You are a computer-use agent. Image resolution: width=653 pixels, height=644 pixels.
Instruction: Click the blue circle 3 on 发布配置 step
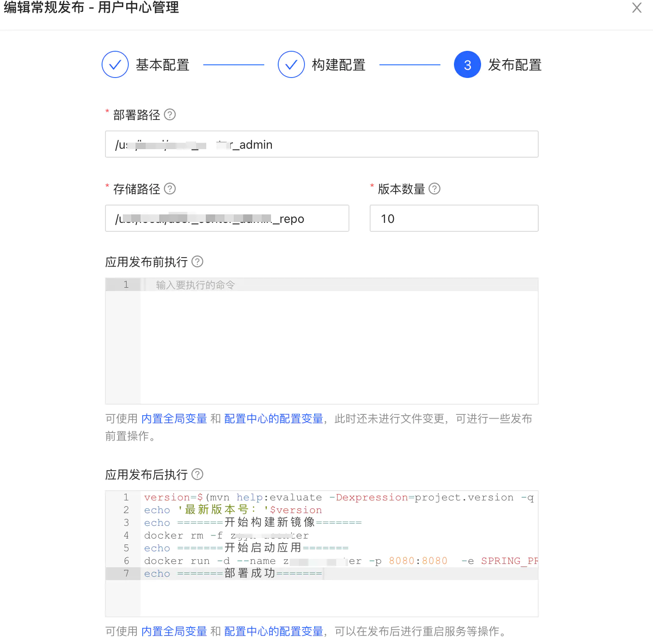coord(467,64)
